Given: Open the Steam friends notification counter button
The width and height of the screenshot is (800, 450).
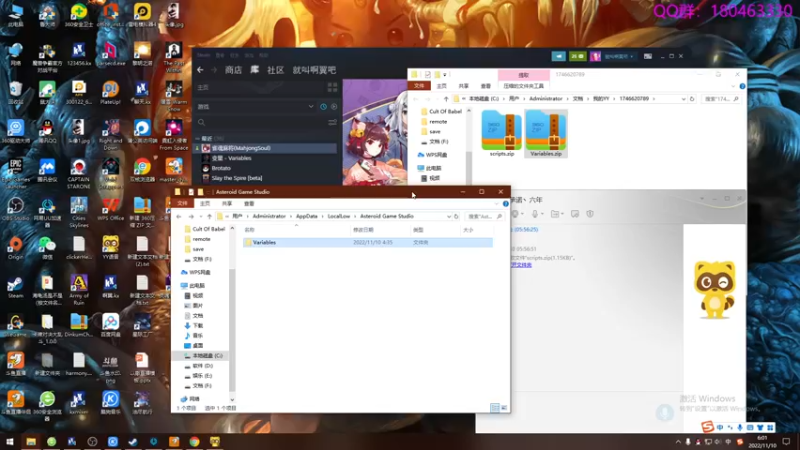Looking at the screenshot, I should [x=578, y=56].
